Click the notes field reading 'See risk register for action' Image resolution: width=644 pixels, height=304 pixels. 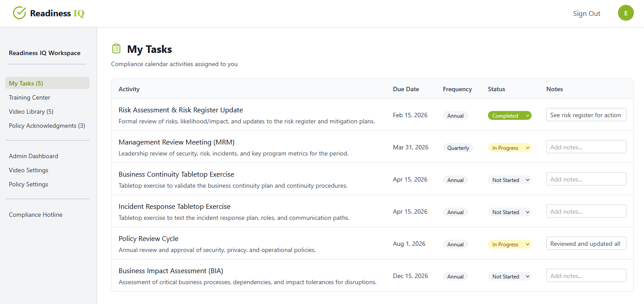pyautogui.click(x=586, y=115)
